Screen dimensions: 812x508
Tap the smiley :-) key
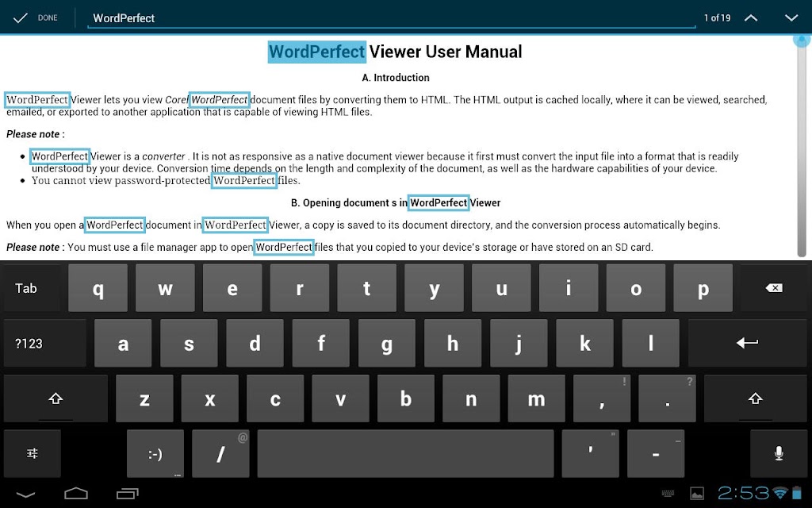tap(155, 453)
